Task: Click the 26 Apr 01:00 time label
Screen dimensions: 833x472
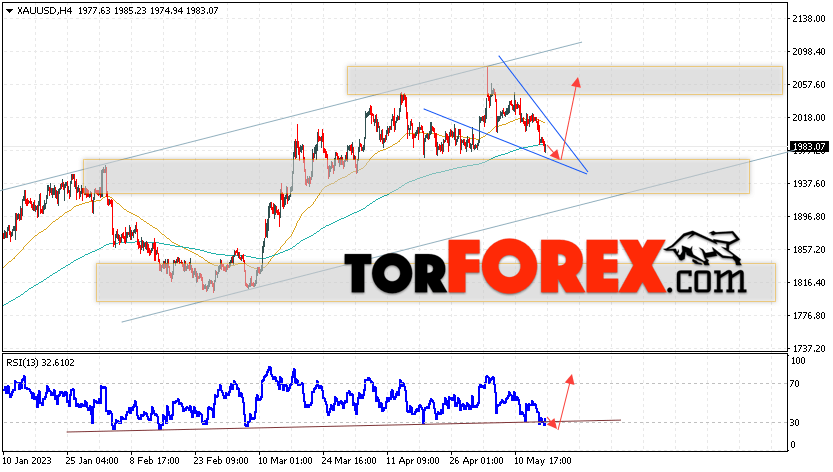Action: tap(477, 460)
